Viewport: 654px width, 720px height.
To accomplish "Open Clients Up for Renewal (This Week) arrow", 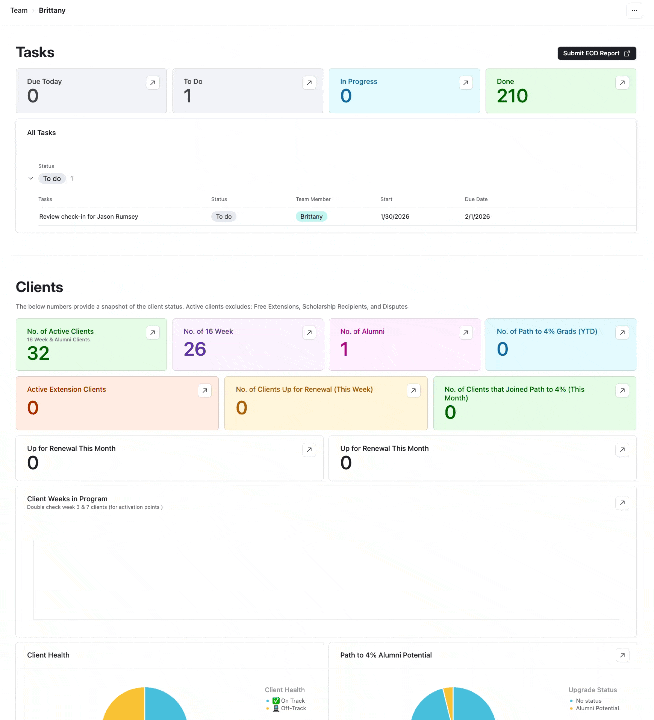I will coord(413,390).
